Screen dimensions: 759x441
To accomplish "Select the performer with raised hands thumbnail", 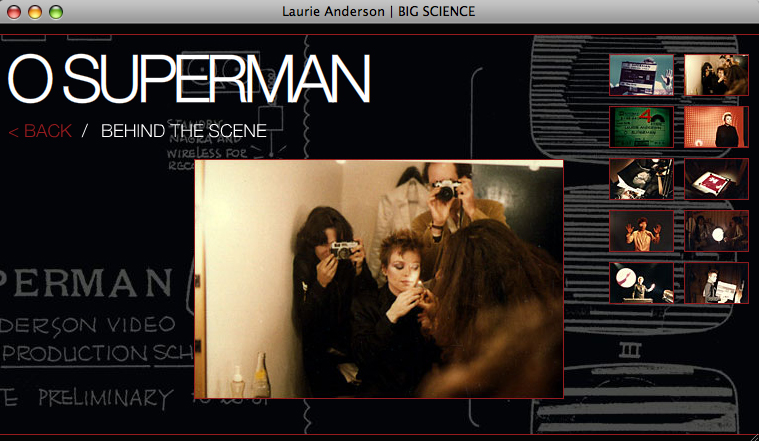I will click(x=641, y=231).
